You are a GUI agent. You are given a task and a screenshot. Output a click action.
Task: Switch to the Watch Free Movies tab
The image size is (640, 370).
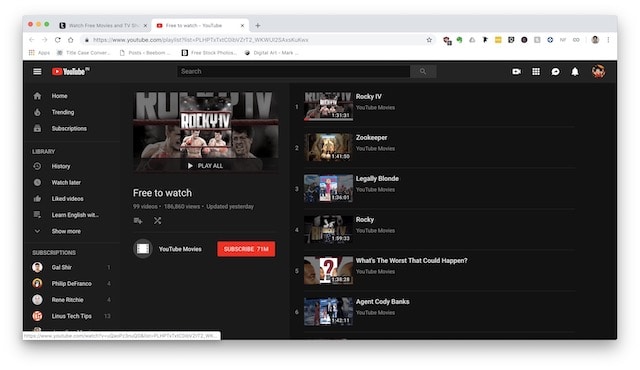[104, 25]
